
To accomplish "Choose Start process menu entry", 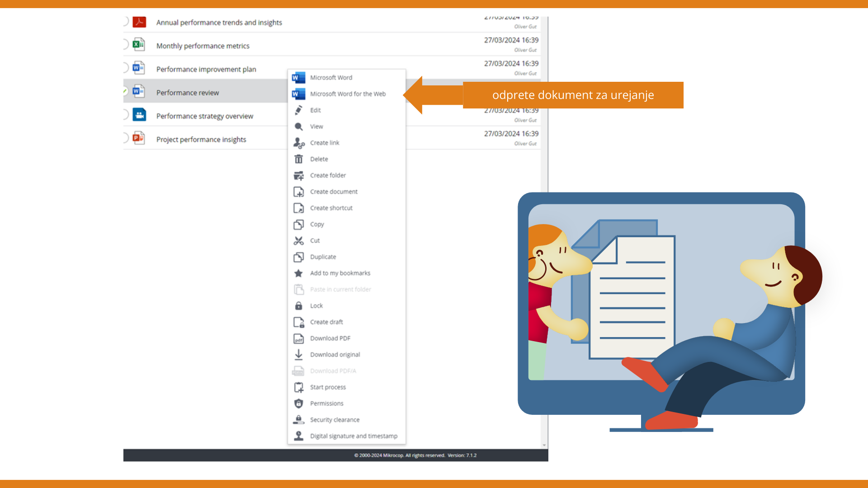I will [x=328, y=387].
